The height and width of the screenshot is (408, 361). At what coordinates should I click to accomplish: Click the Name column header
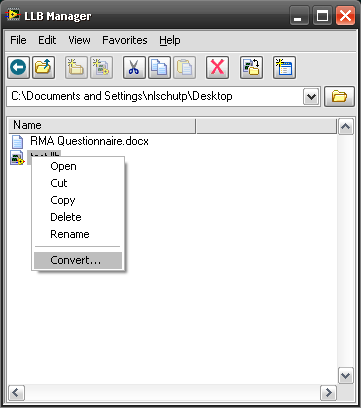coord(102,125)
